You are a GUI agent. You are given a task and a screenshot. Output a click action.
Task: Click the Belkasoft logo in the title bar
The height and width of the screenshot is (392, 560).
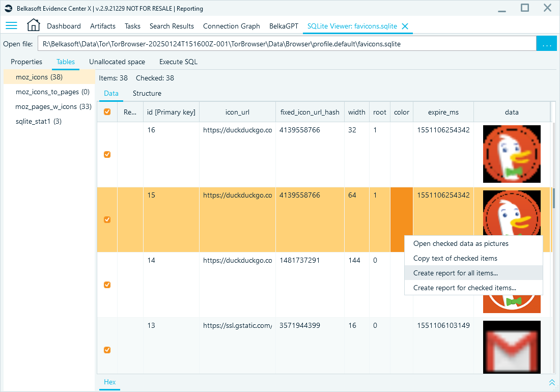[8, 8]
